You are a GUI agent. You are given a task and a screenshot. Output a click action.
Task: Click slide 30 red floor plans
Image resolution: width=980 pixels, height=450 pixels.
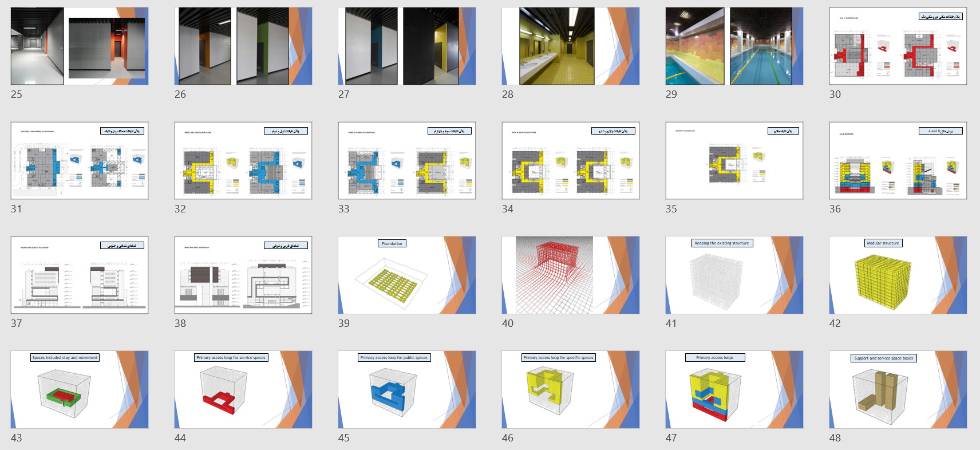(898, 46)
